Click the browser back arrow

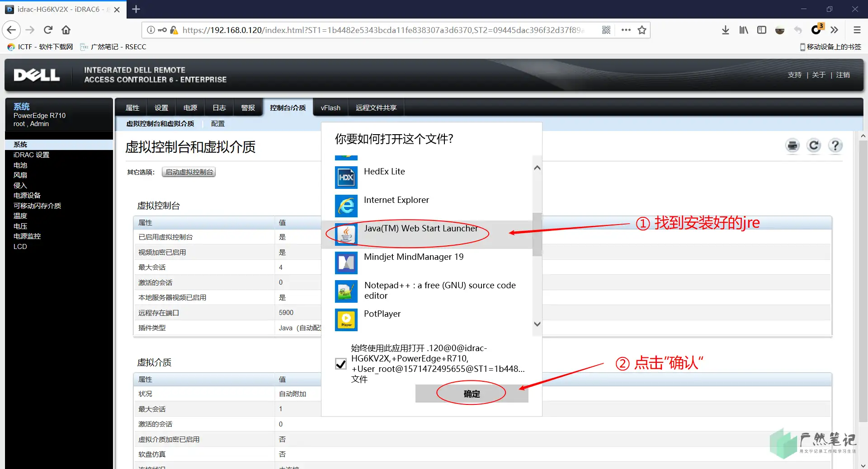(12, 30)
